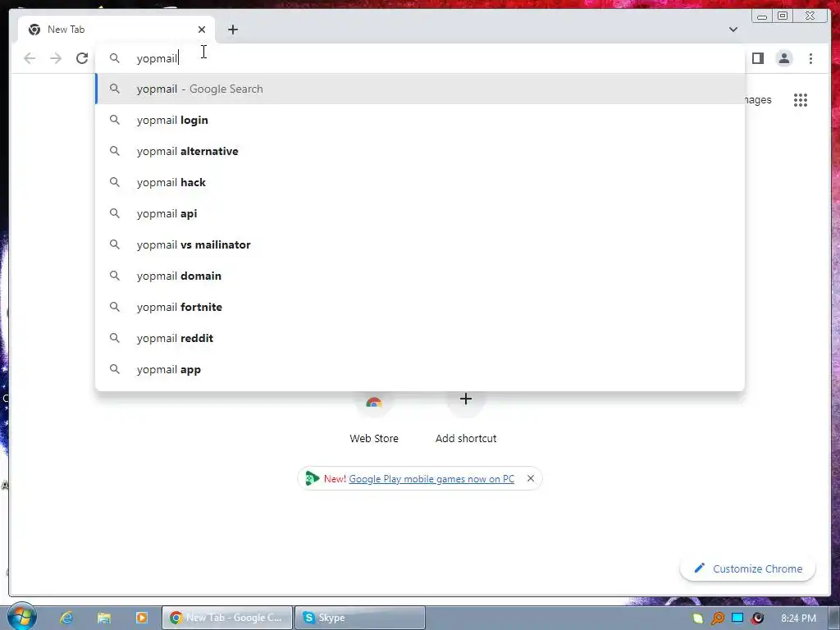Expand the tab search chevron
This screenshot has height=630, width=840.
pyautogui.click(x=733, y=30)
